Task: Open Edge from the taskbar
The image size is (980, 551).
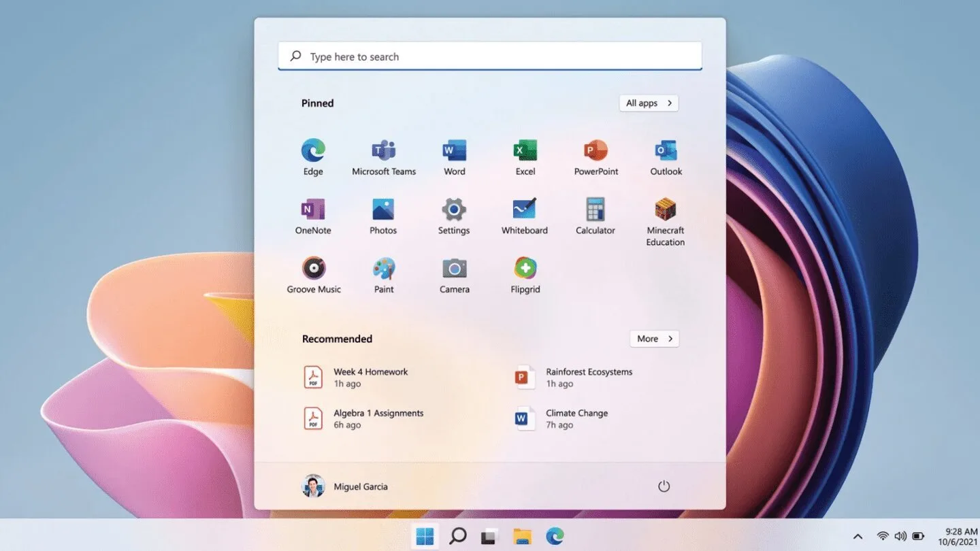Action: [555, 536]
